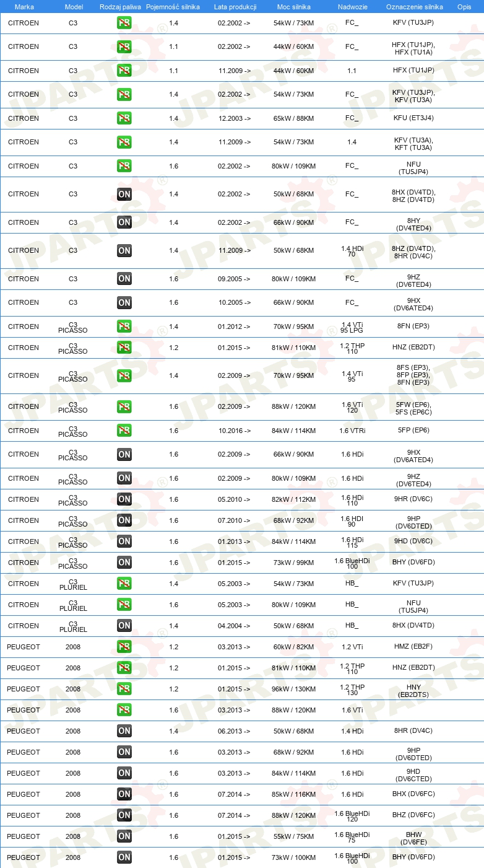Click the Oznaczenie silnika column header
The image size is (484, 868).
click(x=415, y=6)
